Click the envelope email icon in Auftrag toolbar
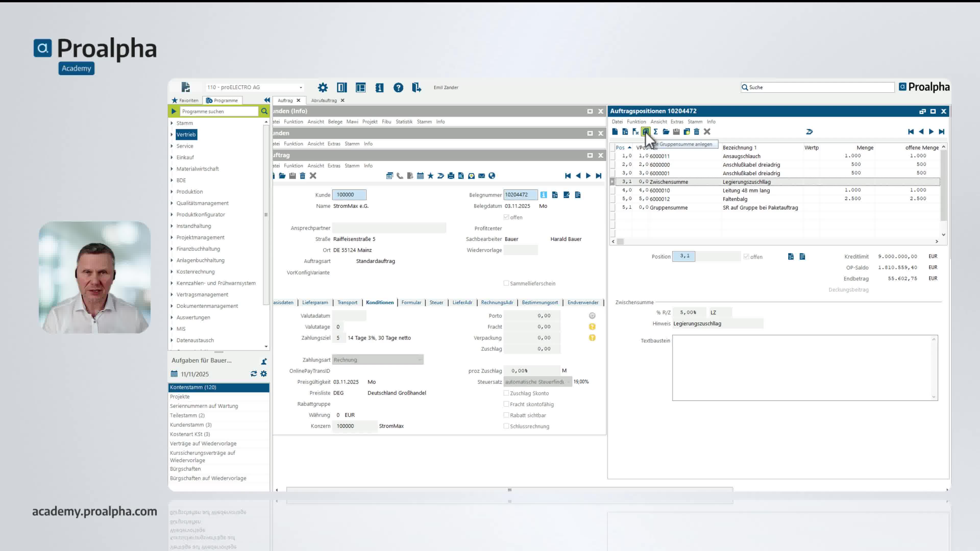 (482, 176)
